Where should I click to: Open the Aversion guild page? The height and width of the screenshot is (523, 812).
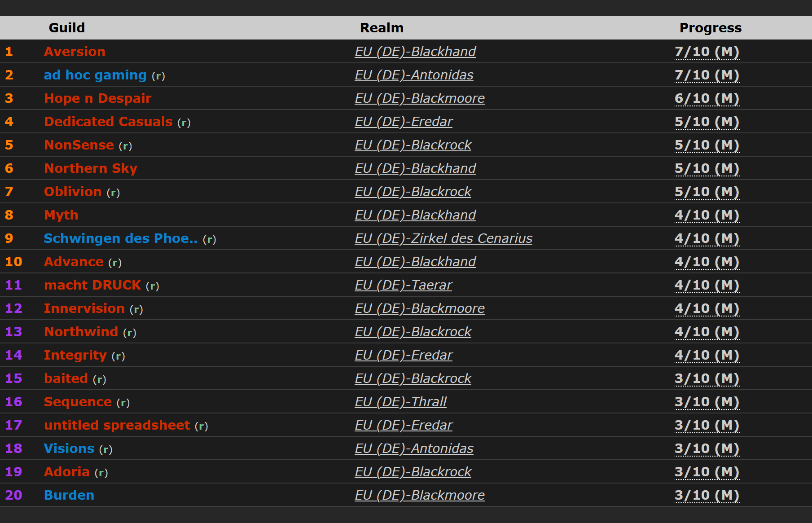(75, 52)
